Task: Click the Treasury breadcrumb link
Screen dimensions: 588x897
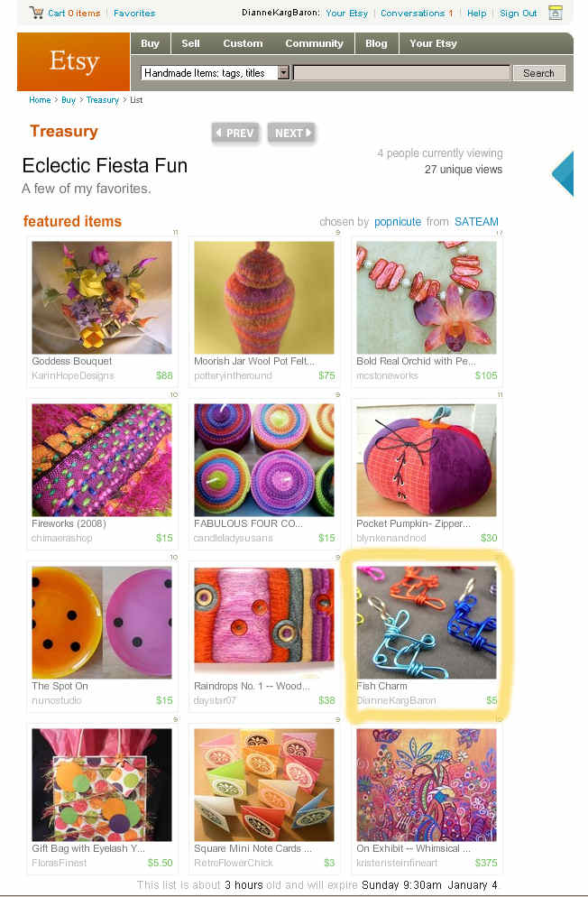Action: [x=102, y=99]
